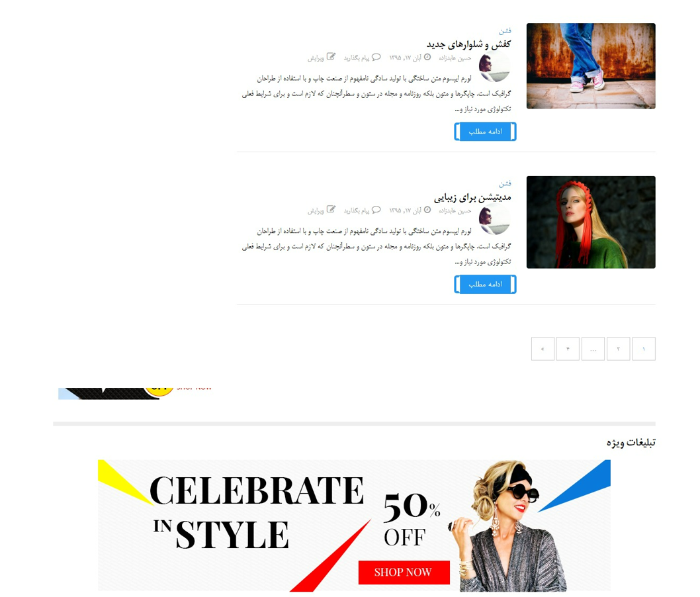This screenshot has width=700, height=597.
Task: Click SHOP NOW on the Celebrate in Style banner
Action: point(404,572)
